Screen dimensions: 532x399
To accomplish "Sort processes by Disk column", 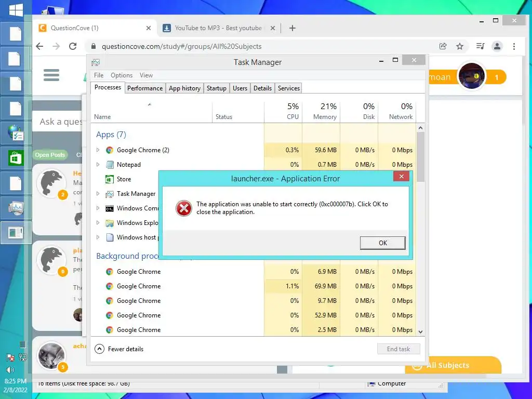I will [x=359, y=111].
